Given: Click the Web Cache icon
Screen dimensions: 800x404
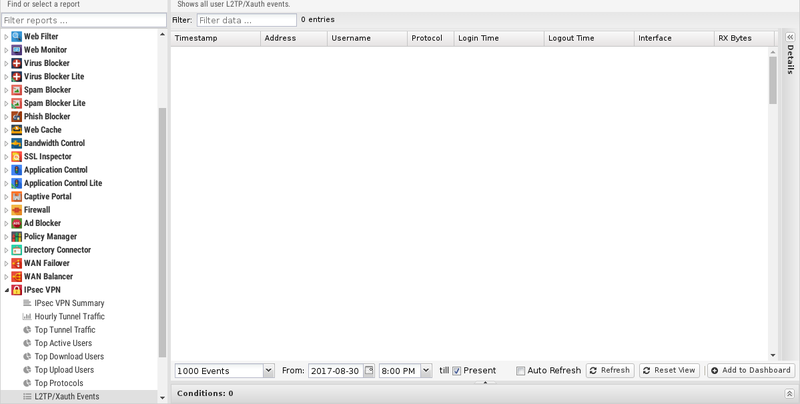Looking at the screenshot, I should click(16, 130).
